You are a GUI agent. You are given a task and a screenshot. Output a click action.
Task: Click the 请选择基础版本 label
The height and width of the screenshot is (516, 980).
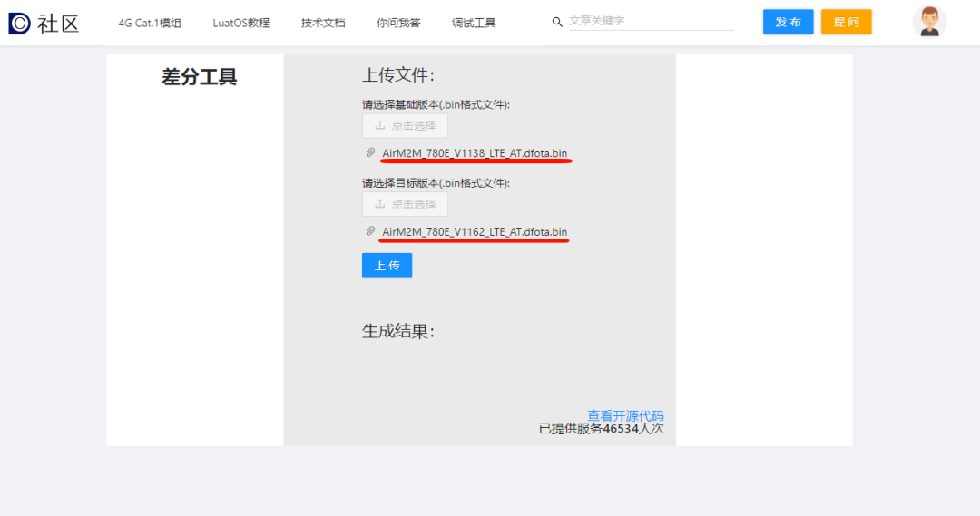pos(436,104)
